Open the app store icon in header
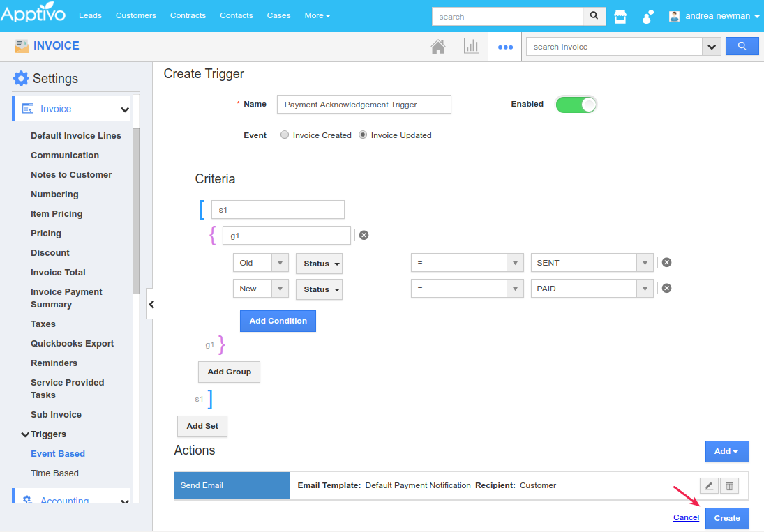The width and height of the screenshot is (764, 532). [x=620, y=16]
